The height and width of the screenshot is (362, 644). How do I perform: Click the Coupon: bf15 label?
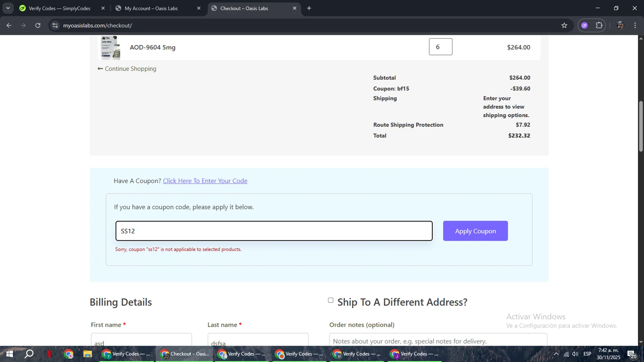[391, 88]
